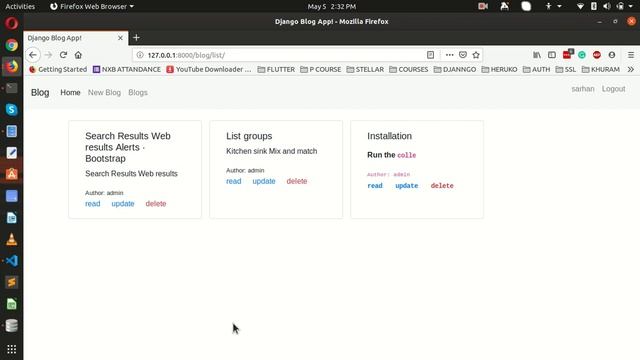The width and height of the screenshot is (640, 360).
Task: Open Firefox account avatar icon
Action: (x=611, y=55)
